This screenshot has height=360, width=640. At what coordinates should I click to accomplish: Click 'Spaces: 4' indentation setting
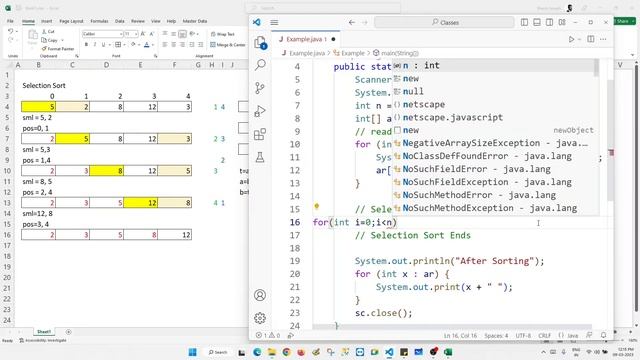pyautogui.click(x=496, y=336)
